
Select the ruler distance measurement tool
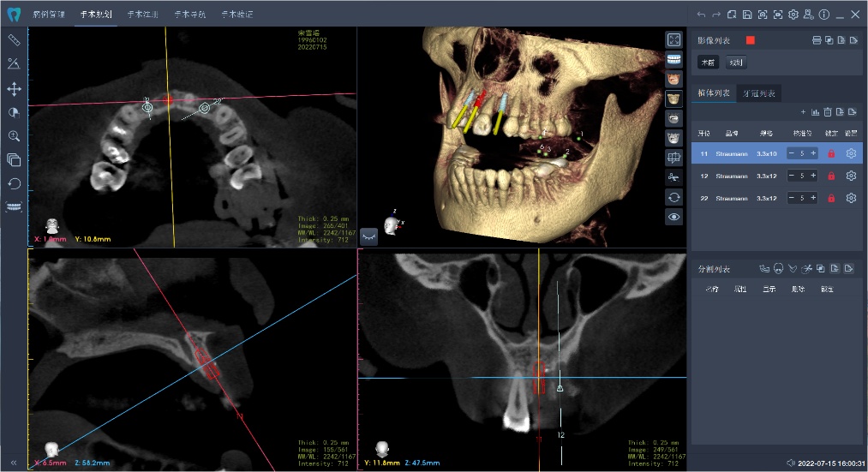click(14, 40)
